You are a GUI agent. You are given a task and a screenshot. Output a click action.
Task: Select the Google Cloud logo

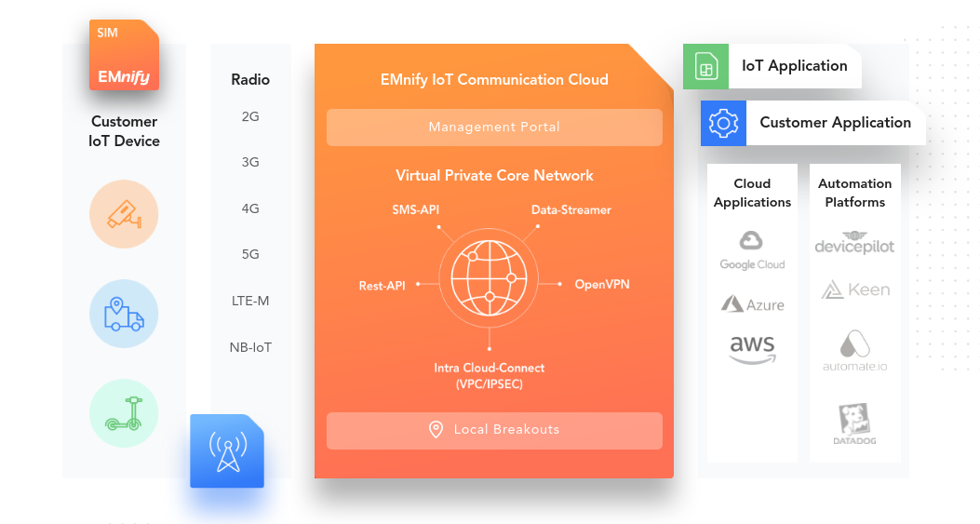[x=752, y=250]
